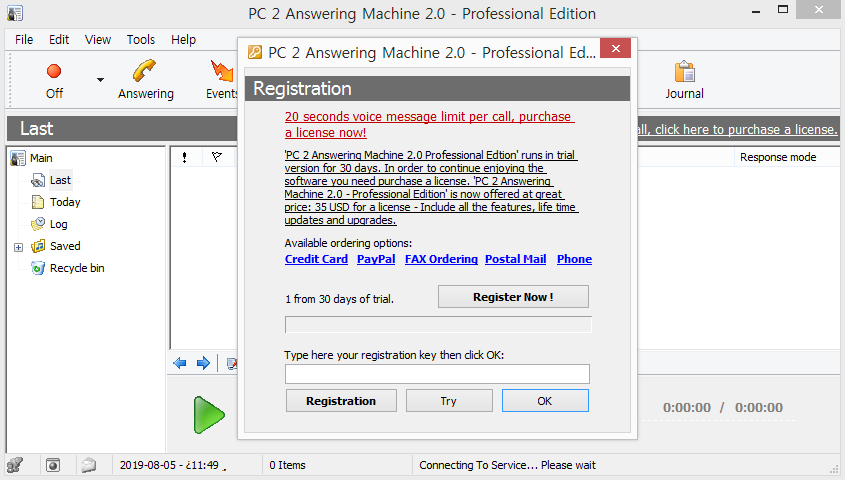Image resolution: width=845 pixels, height=480 pixels.
Task: Choose Postal Mail ordering option
Action: click(516, 259)
